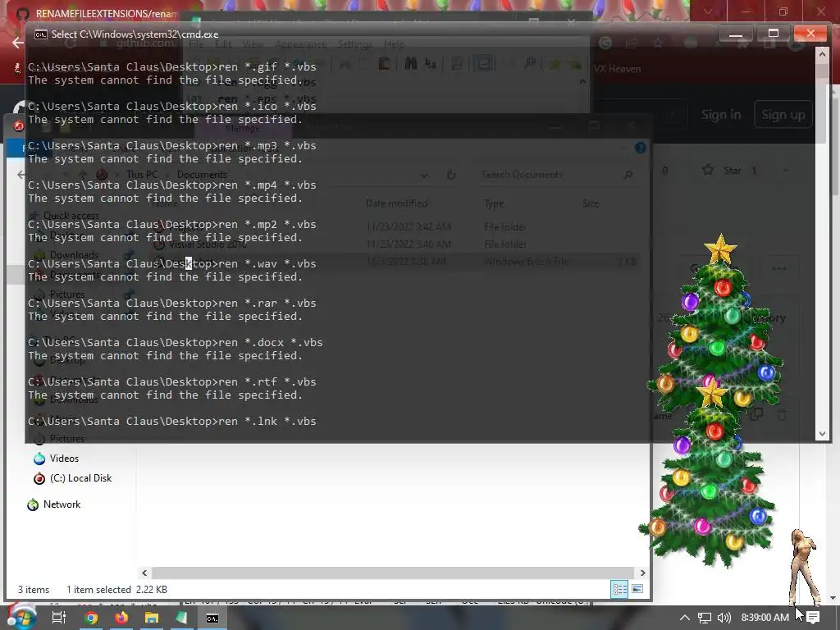
Task: Click Chrome page scrollbar down arrow
Action: click(833, 598)
